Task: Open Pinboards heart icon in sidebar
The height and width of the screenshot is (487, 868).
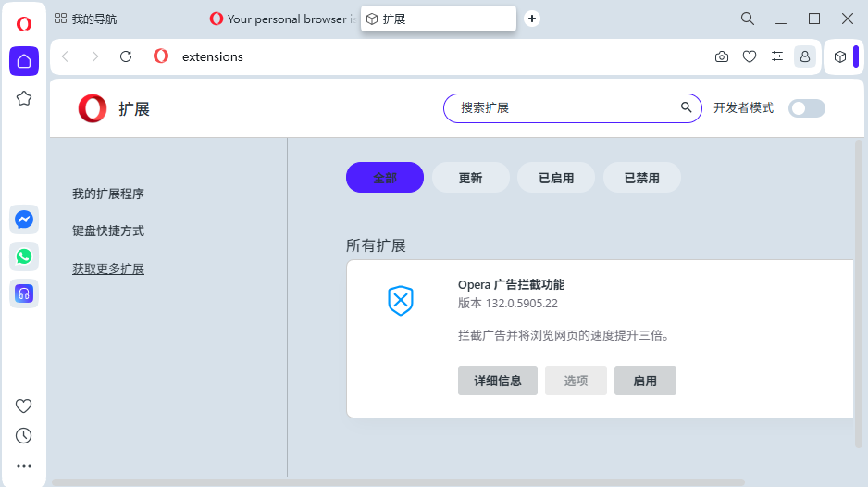Action: (23, 406)
